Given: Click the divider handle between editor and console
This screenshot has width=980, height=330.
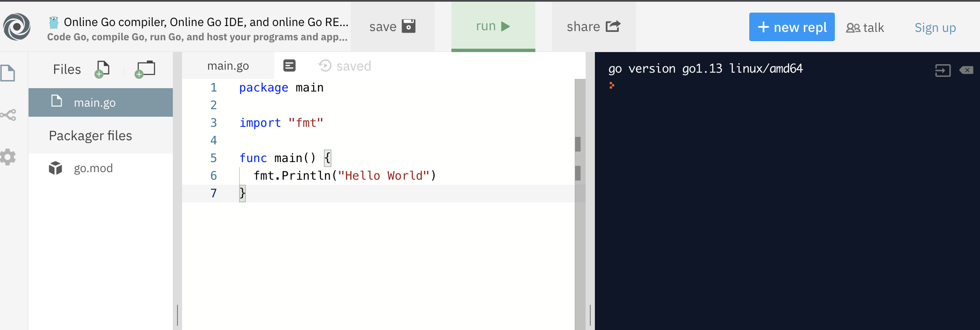Looking at the screenshot, I should [x=590, y=315].
